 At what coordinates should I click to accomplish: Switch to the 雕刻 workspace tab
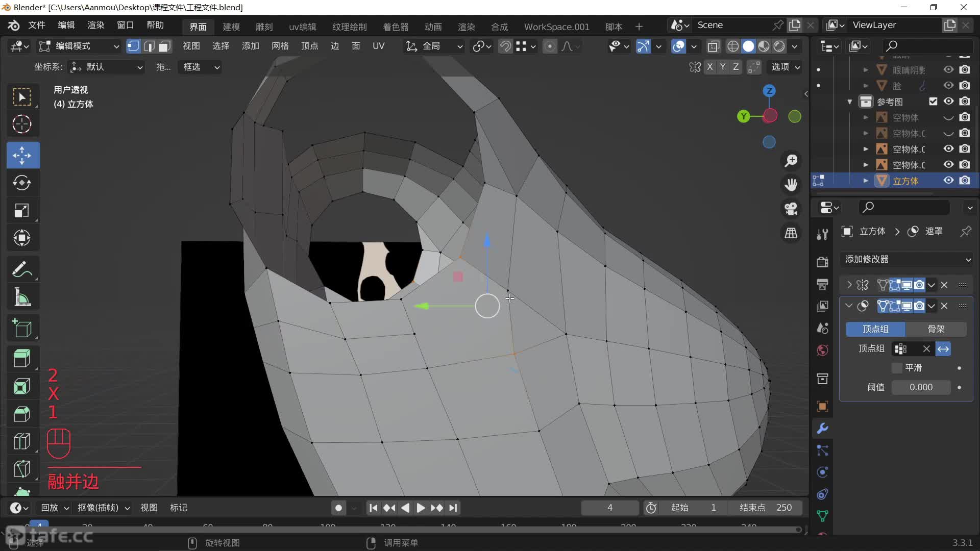pos(264,27)
